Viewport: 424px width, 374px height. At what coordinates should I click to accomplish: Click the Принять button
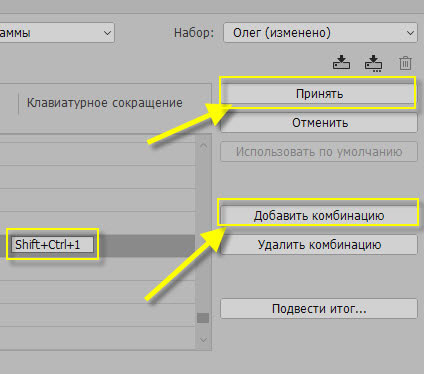pos(319,94)
